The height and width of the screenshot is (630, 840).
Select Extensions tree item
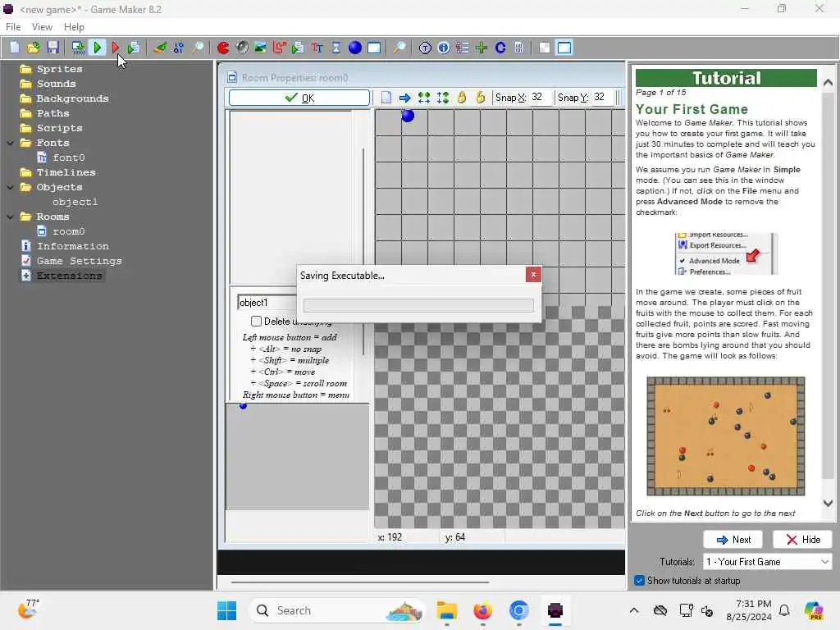69,276
